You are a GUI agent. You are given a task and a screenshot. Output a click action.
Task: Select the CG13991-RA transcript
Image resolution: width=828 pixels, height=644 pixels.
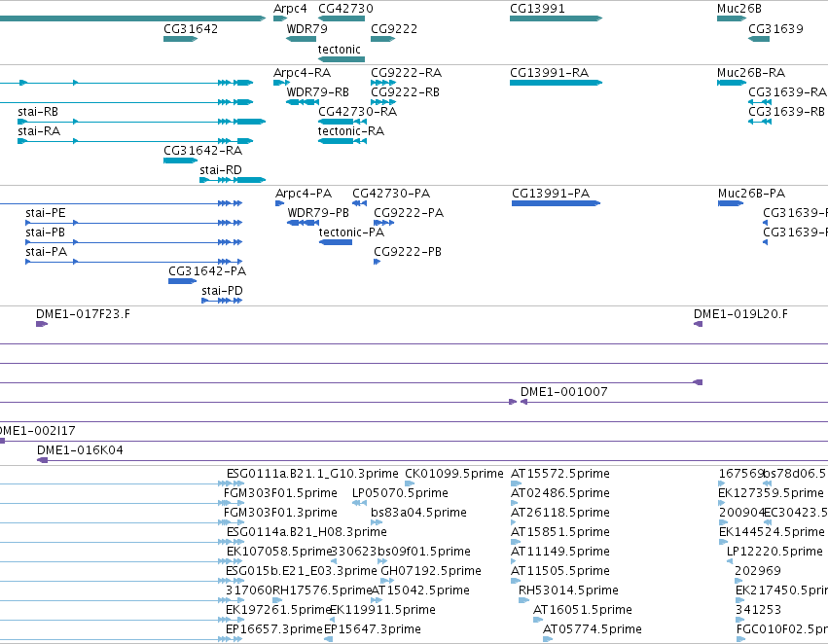[556, 83]
